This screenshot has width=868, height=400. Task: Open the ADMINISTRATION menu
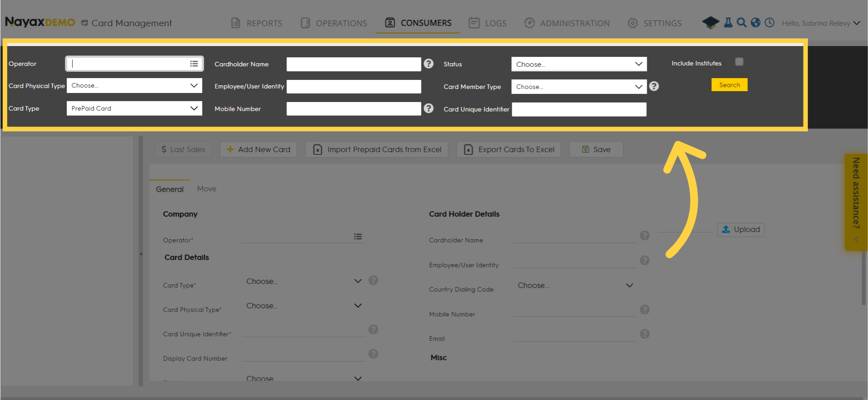point(567,23)
